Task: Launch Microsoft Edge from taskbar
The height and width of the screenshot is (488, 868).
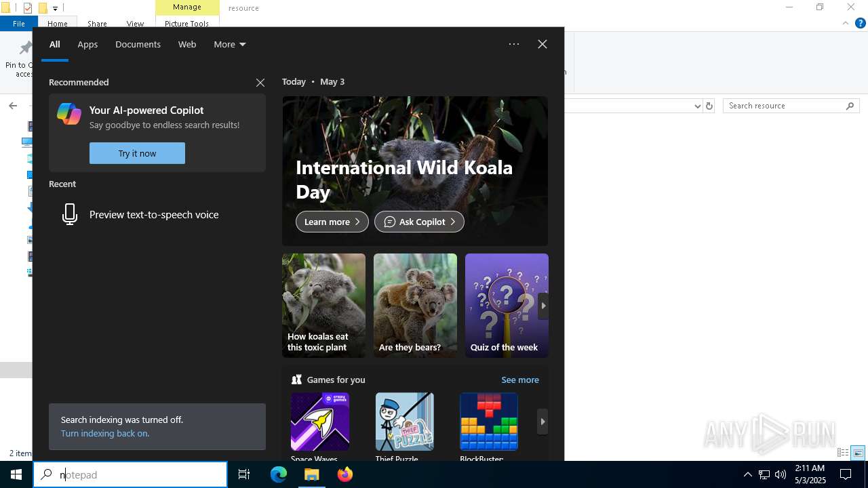Action: point(279,474)
